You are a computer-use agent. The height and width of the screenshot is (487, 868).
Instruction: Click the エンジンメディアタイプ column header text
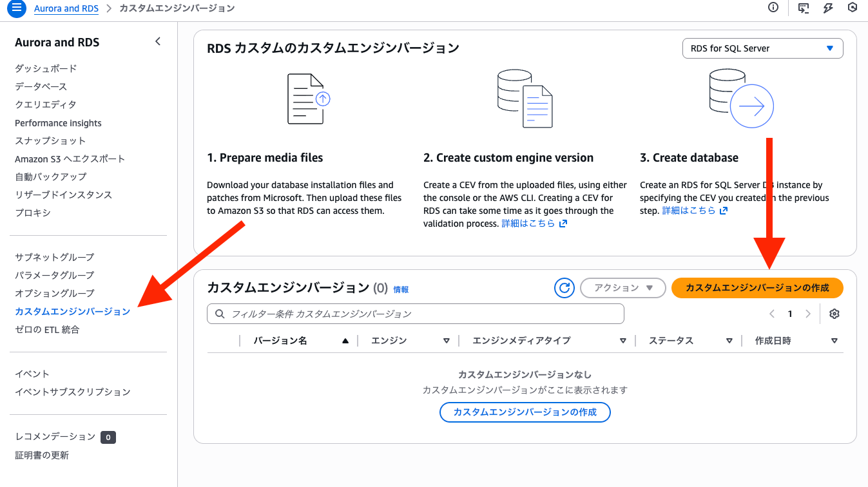[x=522, y=341]
